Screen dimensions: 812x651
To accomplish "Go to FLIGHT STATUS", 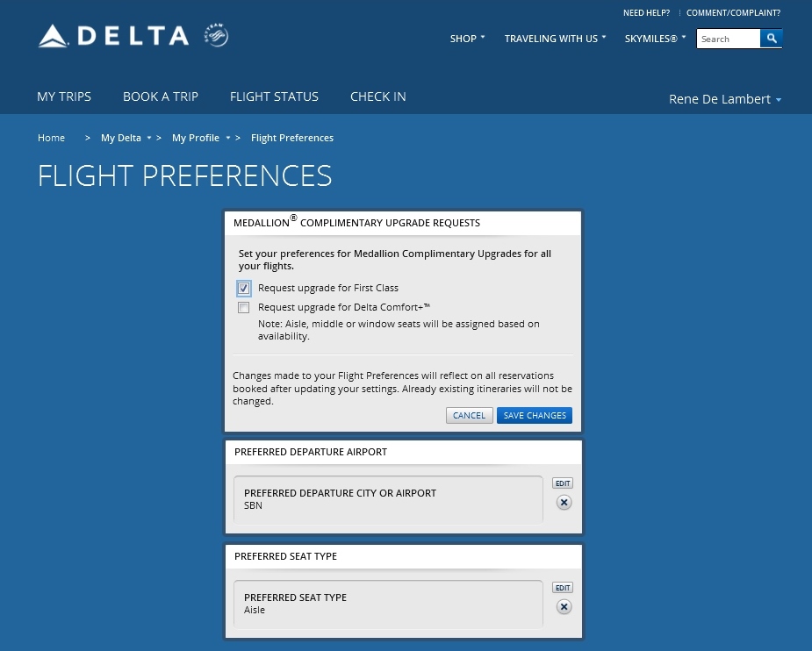I will point(274,97).
